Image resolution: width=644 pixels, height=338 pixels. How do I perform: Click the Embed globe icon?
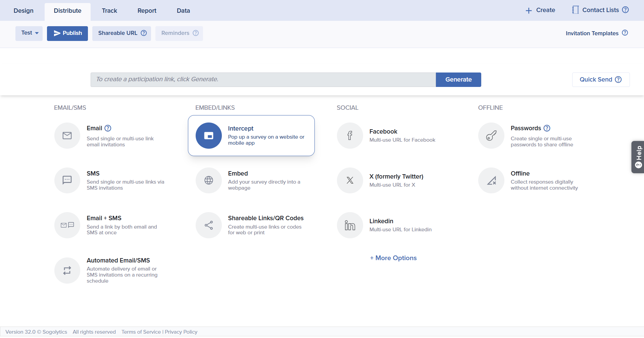click(208, 180)
